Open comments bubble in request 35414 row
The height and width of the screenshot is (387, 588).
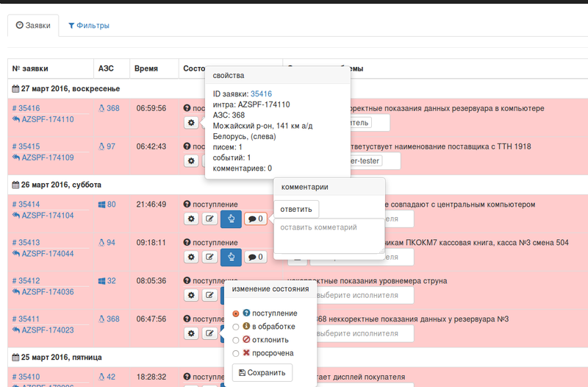(x=255, y=219)
